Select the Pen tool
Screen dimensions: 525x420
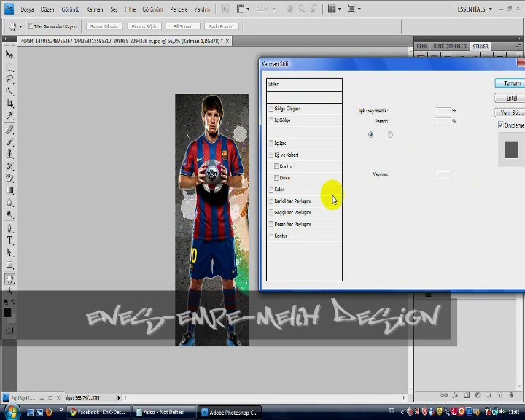9,228
